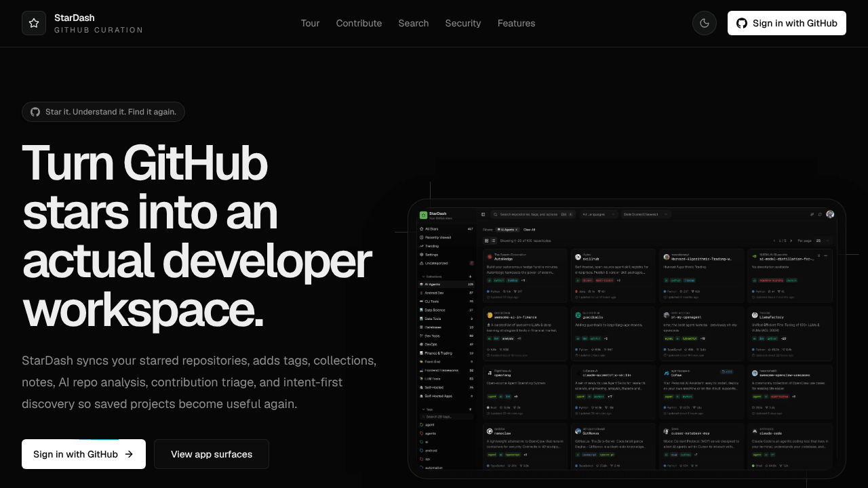The width and height of the screenshot is (868, 488).
Task: Click the View app surfaces button
Action: 212,454
